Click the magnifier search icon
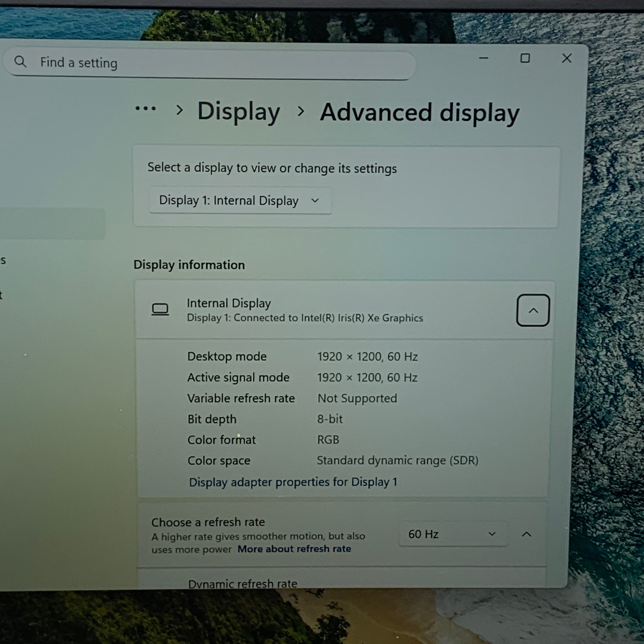 (20, 61)
